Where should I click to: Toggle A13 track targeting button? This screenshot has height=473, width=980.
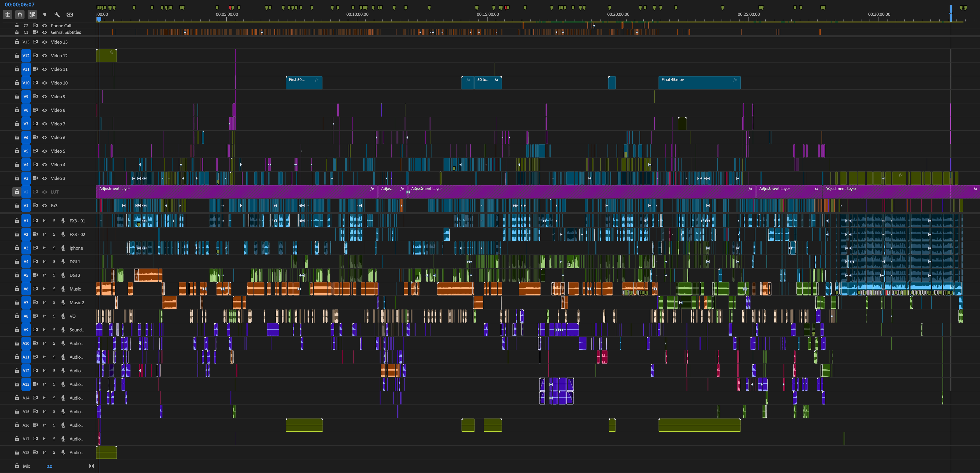[26, 384]
